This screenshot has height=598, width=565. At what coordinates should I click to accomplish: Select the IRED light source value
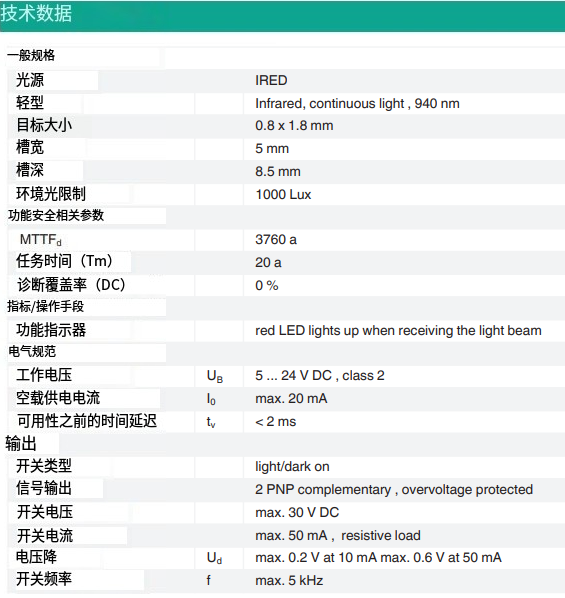tap(271, 80)
